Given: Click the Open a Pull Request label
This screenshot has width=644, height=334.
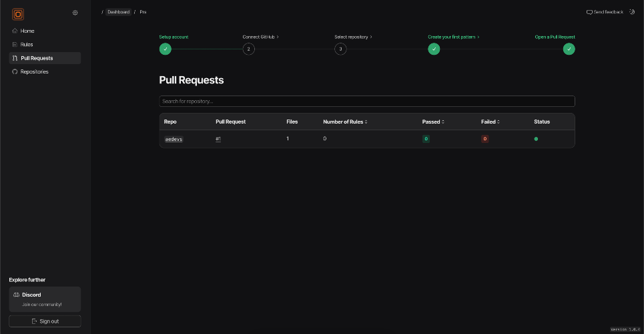Looking at the screenshot, I should click(555, 37).
